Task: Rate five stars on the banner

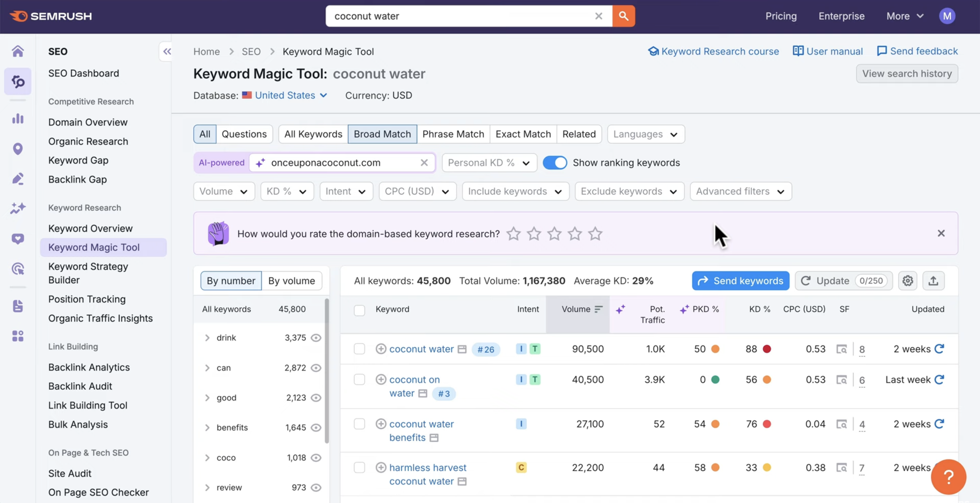Action: [595, 233]
